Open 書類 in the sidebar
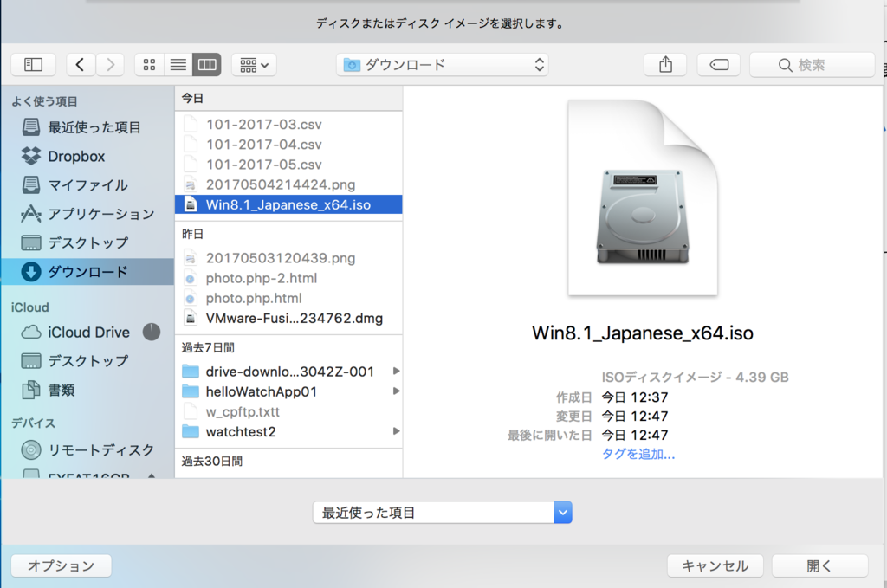The width and height of the screenshot is (887, 588). coord(87,390)
